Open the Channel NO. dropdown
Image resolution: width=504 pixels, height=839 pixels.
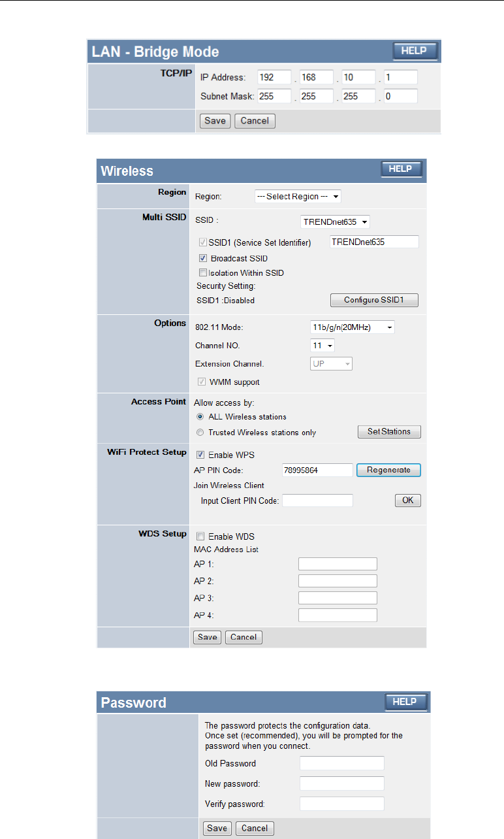(x=323, y=345)
